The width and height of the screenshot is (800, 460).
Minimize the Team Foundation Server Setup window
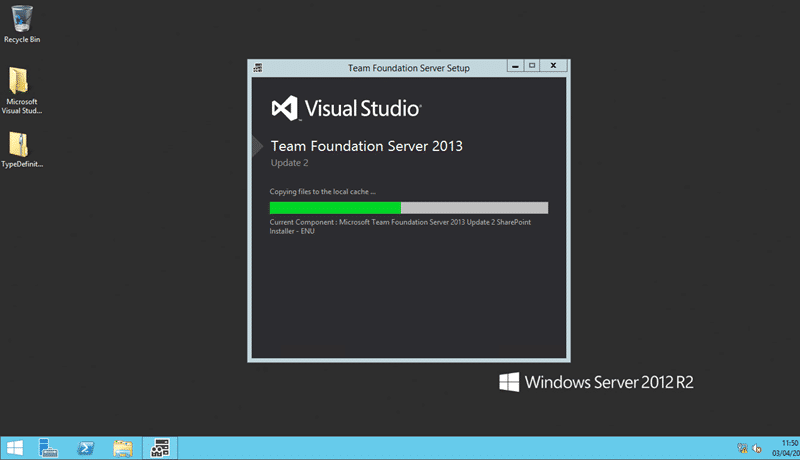[515, 66]
